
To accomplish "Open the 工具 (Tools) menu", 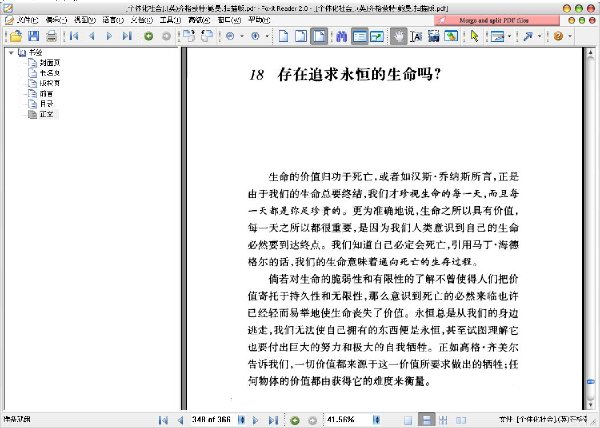I will click(x=170, y=20).
